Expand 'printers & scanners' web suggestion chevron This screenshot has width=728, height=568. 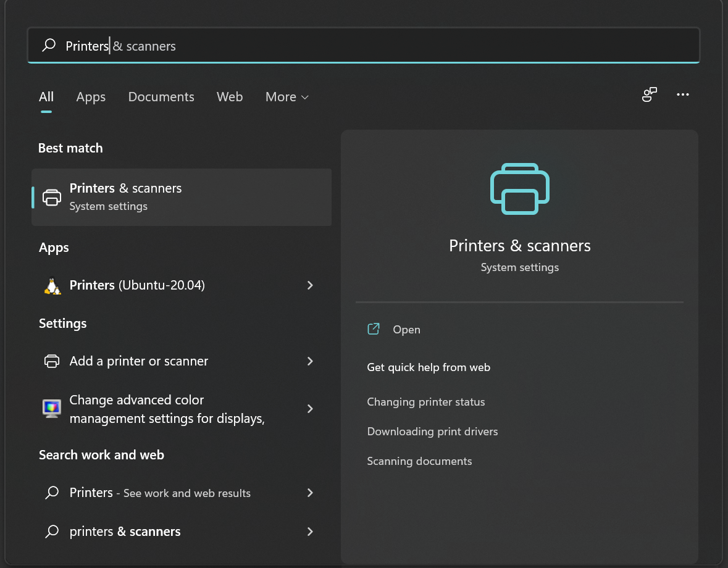tap(310, 532)
